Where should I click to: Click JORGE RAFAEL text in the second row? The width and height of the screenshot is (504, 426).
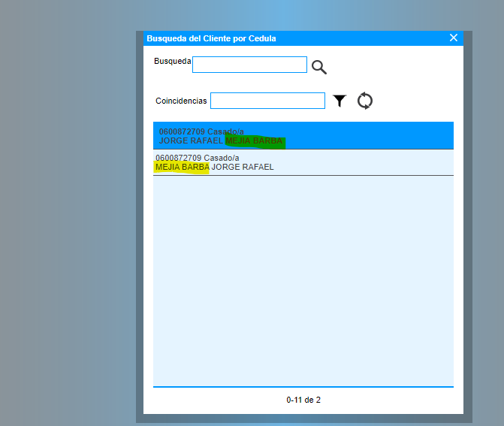pos(243,167)
